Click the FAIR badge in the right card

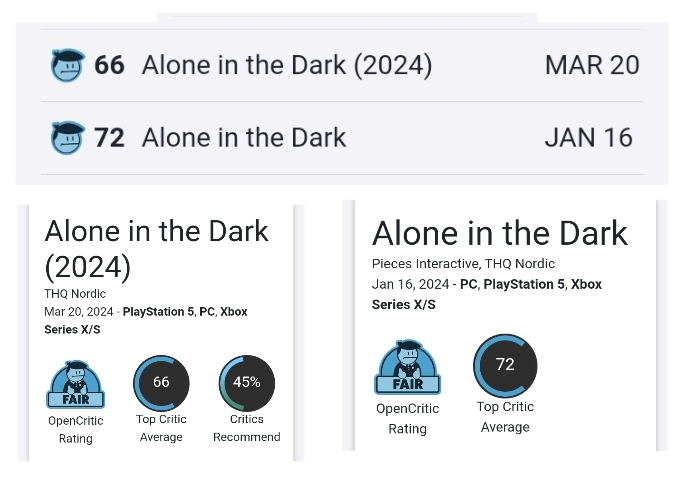pos(407,367)
